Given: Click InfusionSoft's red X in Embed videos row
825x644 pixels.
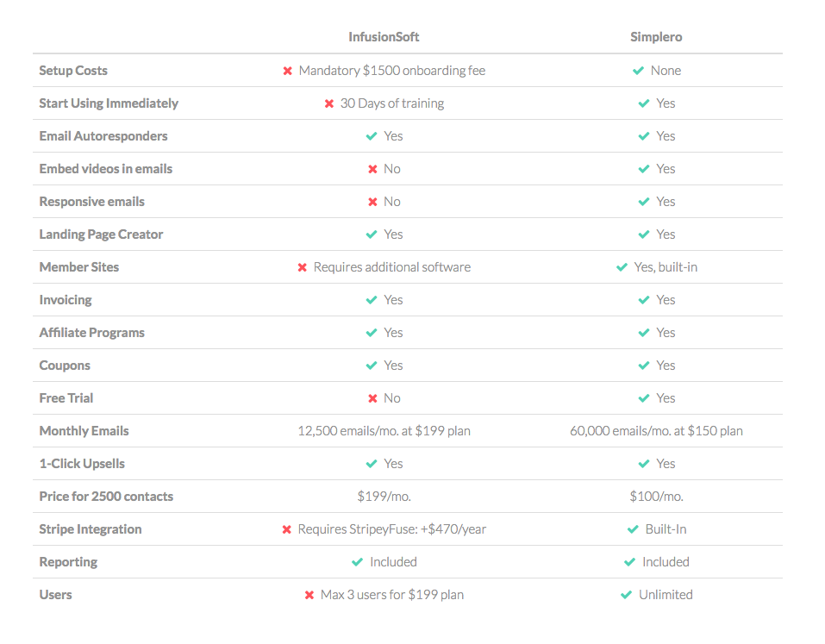Looking at the screenshot, I should pyautogui.click(x=372, y=169).
